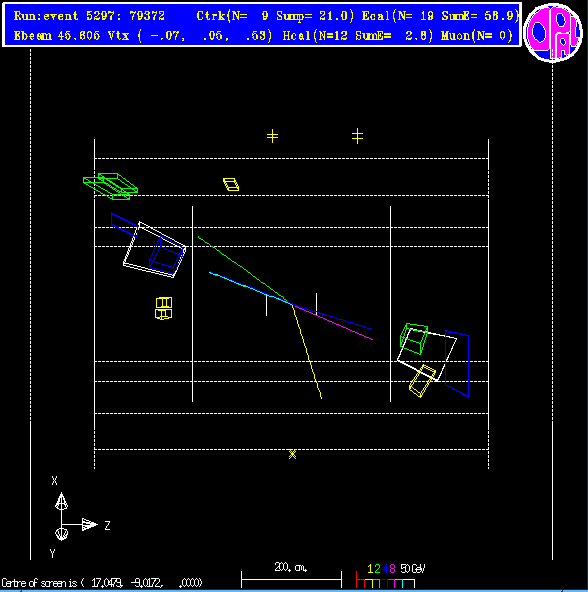Select the green calorimeter cluster at upper left
Image resolution: width=588 pixels, height=592 pixels.
tap(110, 186)
